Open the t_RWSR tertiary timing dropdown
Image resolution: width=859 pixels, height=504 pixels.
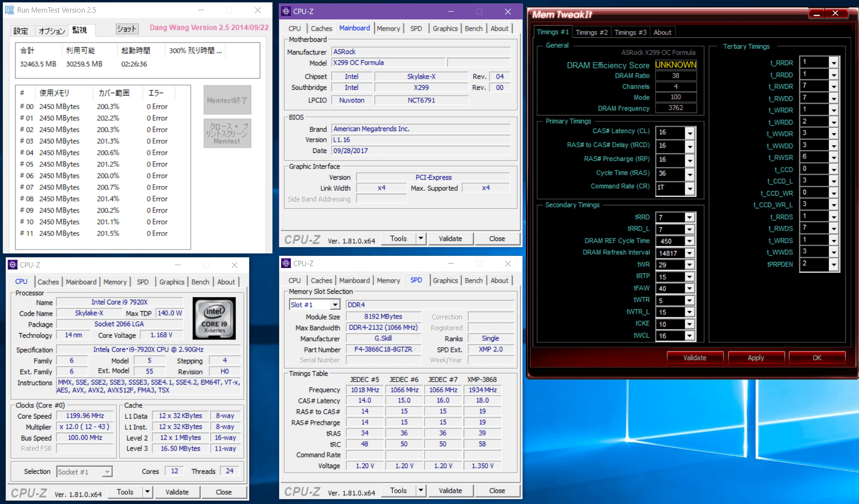(x=834, y=157)
